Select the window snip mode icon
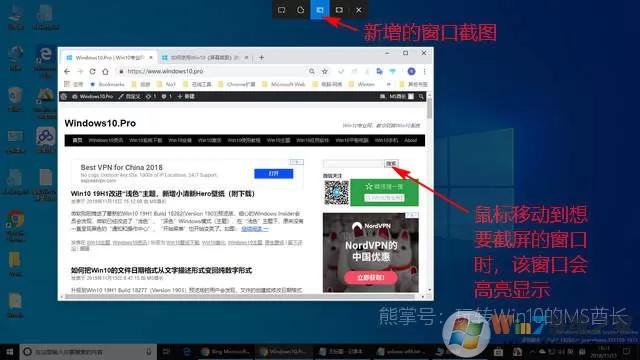This screenshot has height=360, width=640. (x=320, y=10)
